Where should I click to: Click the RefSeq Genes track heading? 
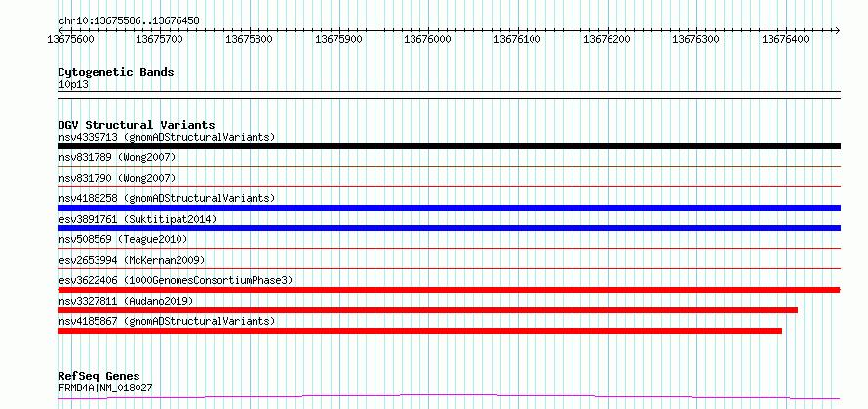99,377
